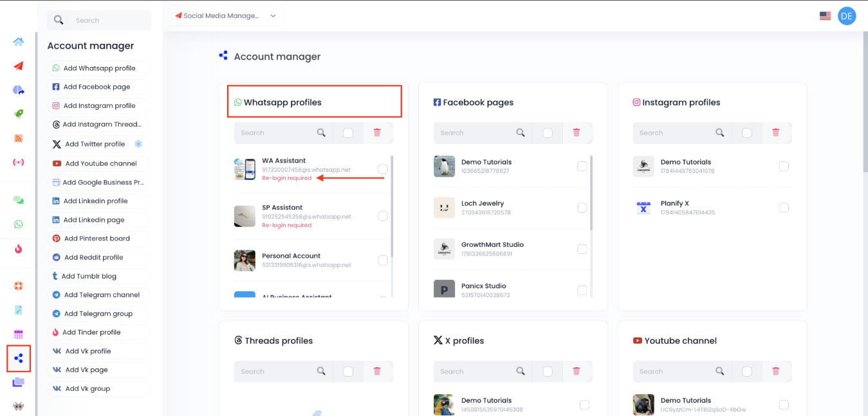868x416 pixels.
Task: Choose Add Youtube channel from side menu
Action: (100, 163)
